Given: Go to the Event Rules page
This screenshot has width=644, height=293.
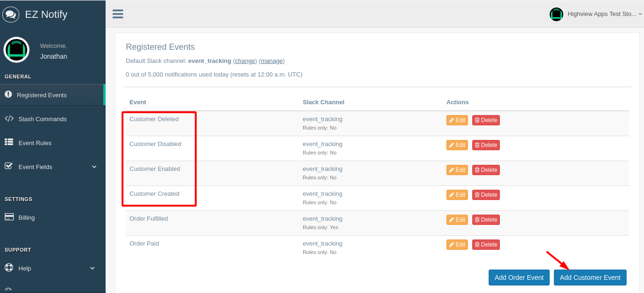Looking at the screenshot, I should pyautogui.click(x=35, y=143).
